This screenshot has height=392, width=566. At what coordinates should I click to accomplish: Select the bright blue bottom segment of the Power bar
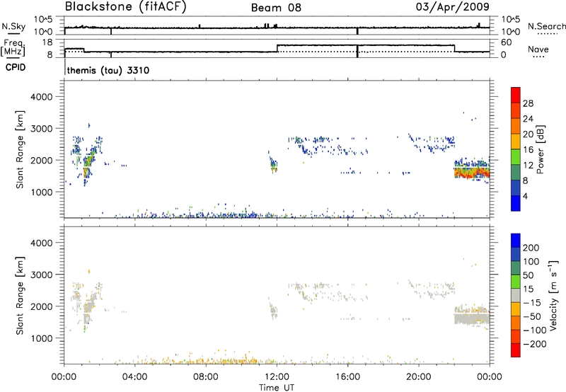(x=516, y=203)
